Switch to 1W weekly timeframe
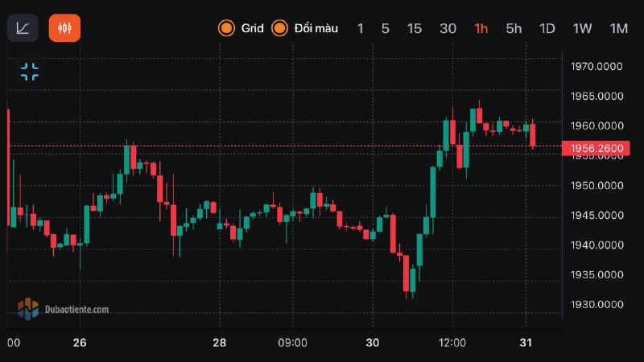 pyautogui.click(x=582, y=28)
